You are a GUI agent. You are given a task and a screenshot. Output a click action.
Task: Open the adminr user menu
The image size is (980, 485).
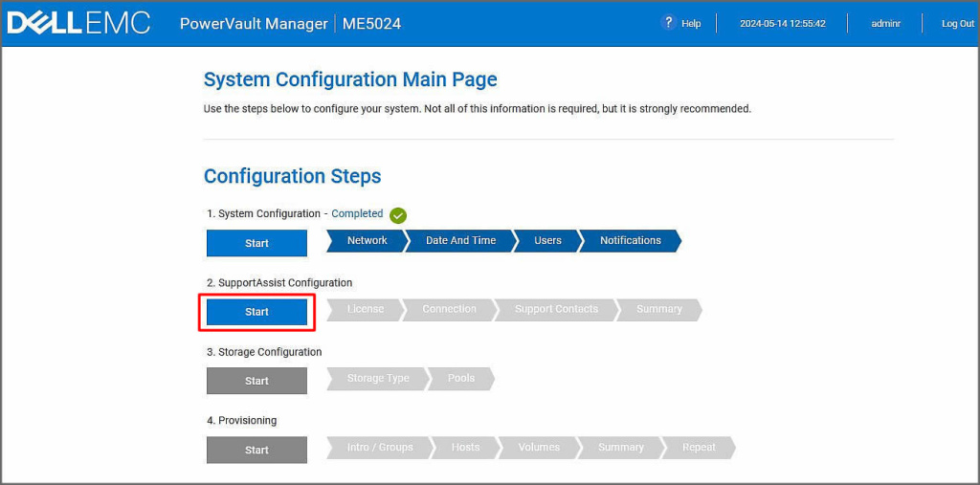click(x=885, y=24)
